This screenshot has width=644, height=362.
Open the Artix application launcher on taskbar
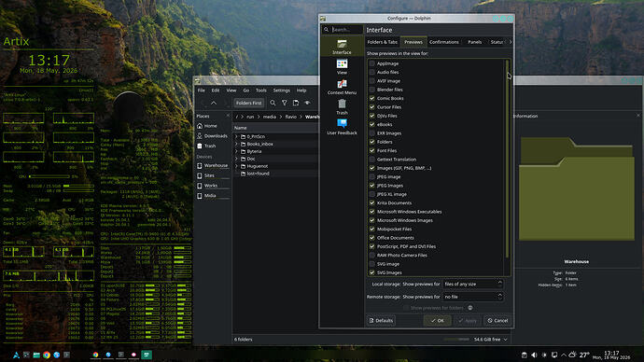(x=16, y=355)
